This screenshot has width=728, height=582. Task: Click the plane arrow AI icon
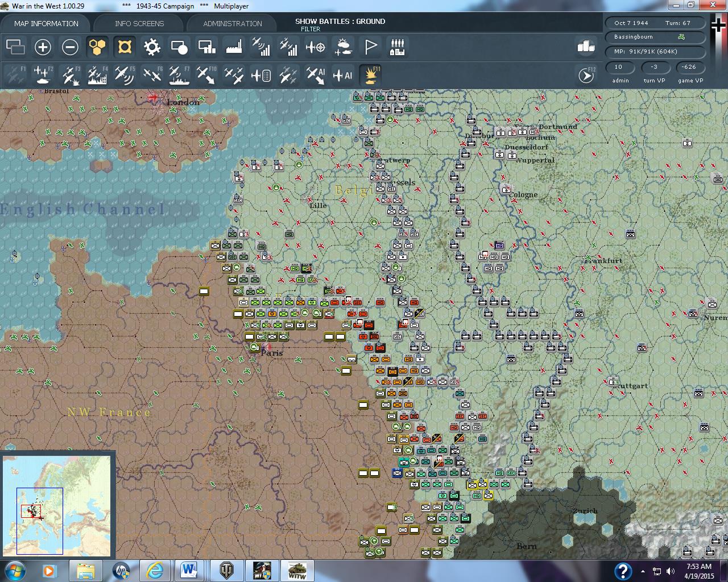316,75
